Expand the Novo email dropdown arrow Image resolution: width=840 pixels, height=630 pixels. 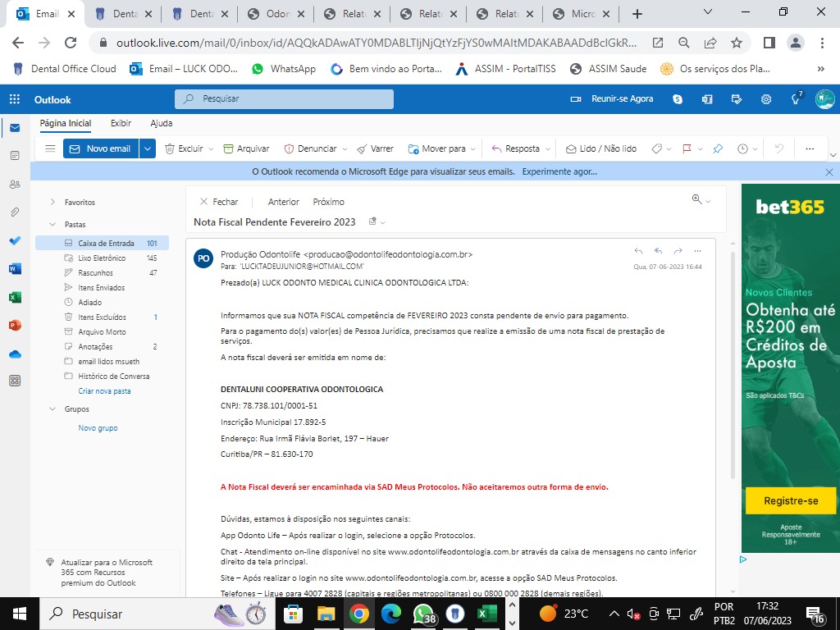click(148, 148)
